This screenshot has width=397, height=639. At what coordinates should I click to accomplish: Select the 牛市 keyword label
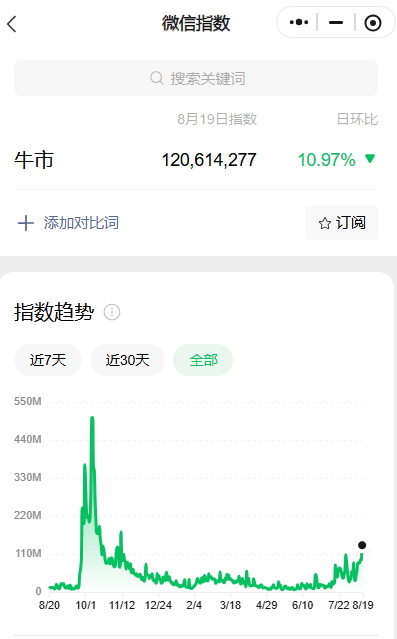(x=34, y=160)
